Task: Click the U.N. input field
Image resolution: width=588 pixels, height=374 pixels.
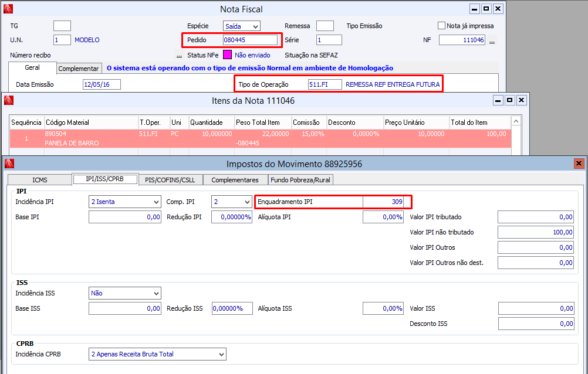Action: [x=62, y=40]
